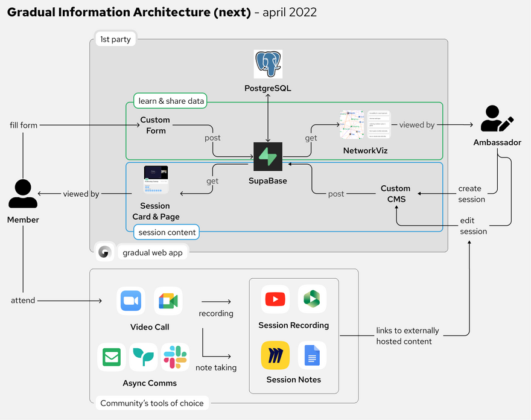Click the 'note taking' arrow label
Viewport: 531px width, 420px height.
point(216,368)
